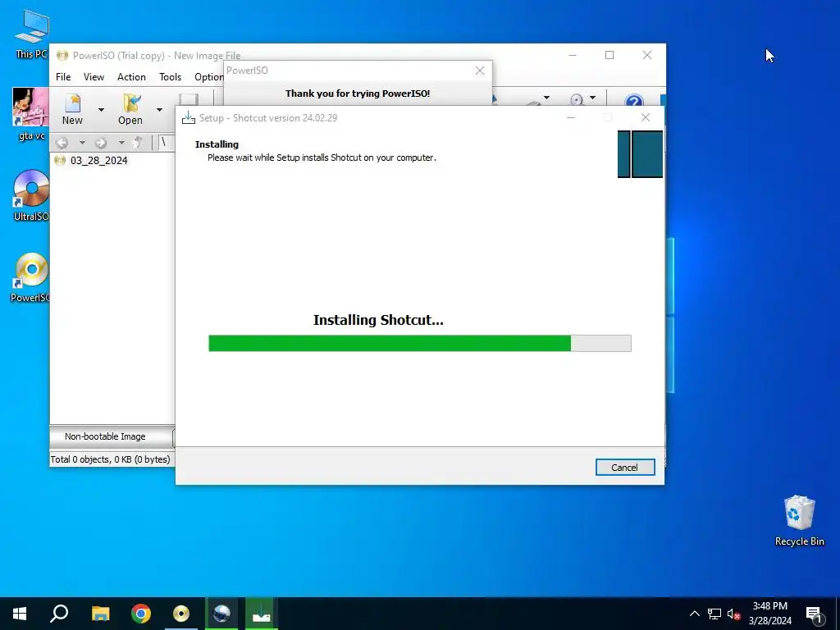This screenshot has width=840, height=630.
Task: Click the Back navigation arrow in PowerISO
Action: (62, 143)
